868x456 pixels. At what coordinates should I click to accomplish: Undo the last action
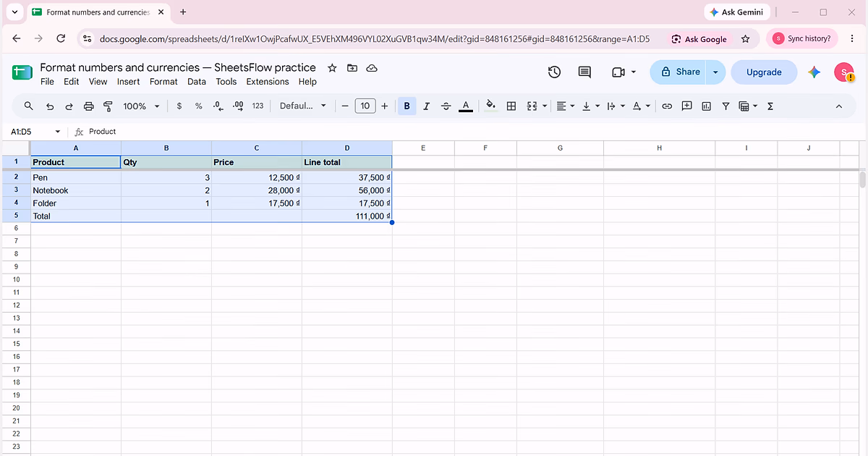click(50, 106)
